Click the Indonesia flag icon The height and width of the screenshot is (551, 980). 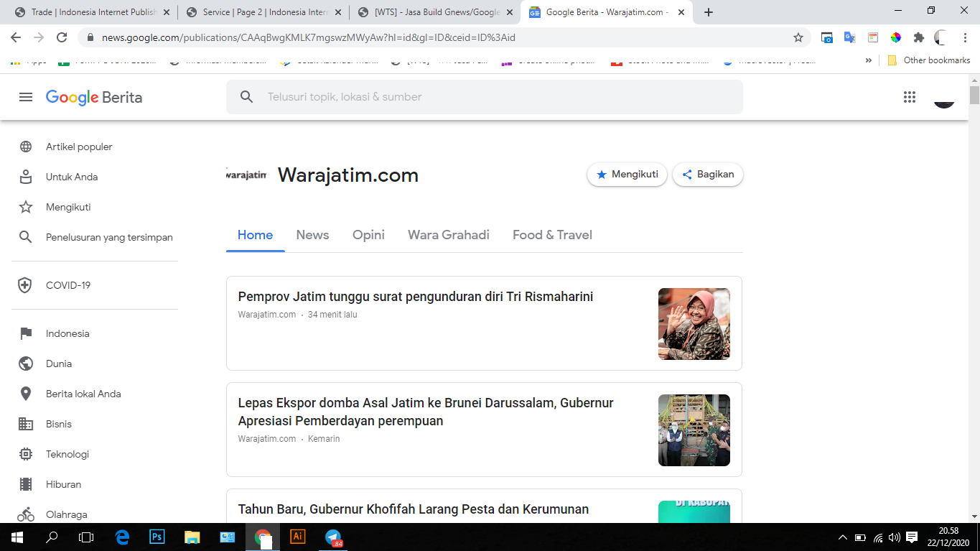(x=26, y=333)
